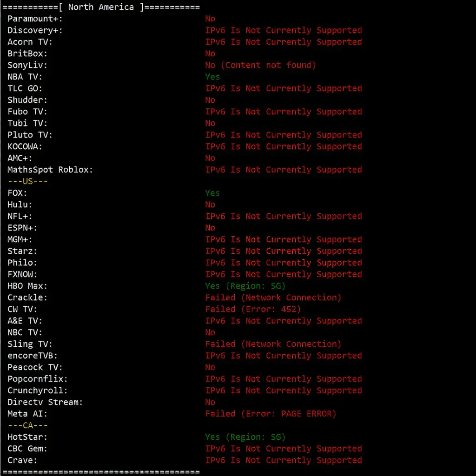Select IPv6 not supported message beside Discovery+

pos(284,30)
